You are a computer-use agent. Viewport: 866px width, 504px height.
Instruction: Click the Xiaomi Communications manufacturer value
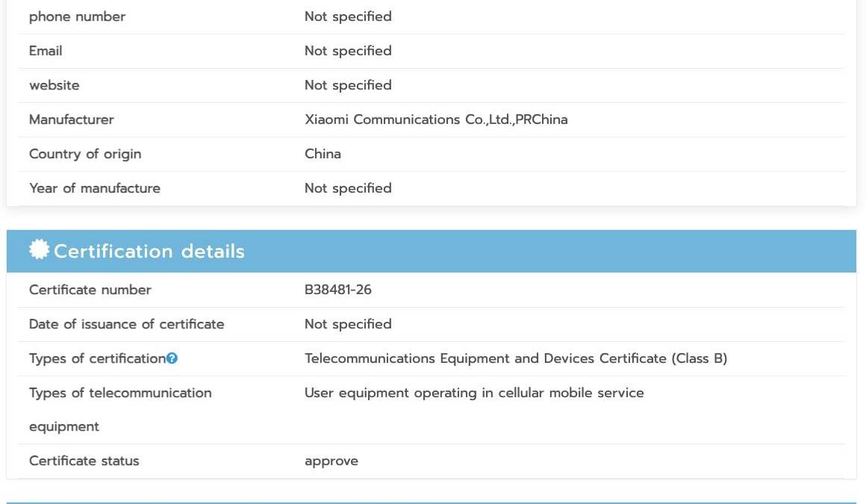tap(436, 119)
